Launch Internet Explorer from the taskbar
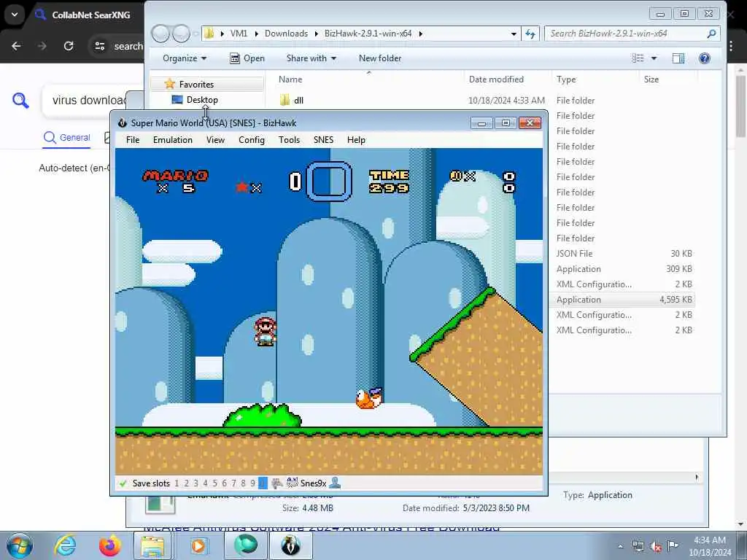The image size is (747, 560). click(65, 545)
